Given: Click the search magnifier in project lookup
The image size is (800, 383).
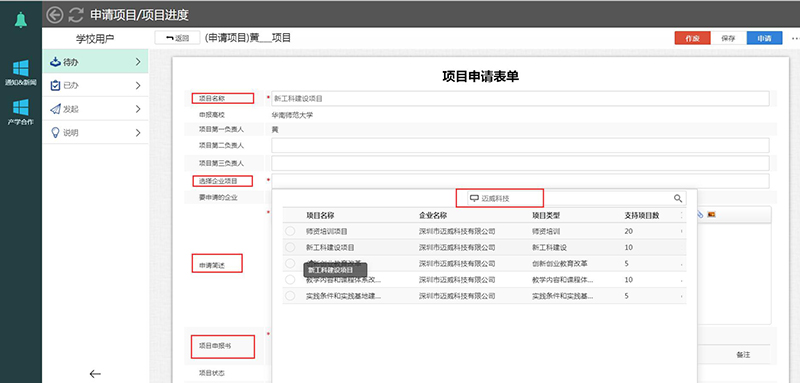Looking at the screenshot, I should tap(678, 198).
